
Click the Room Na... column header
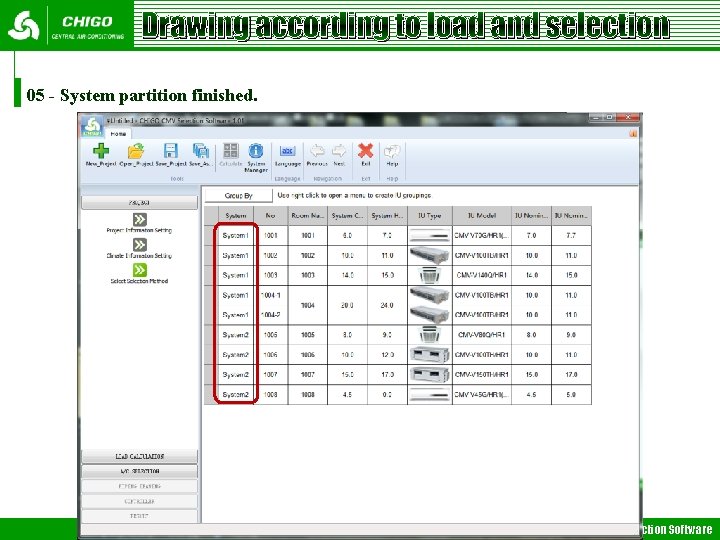[x=308, y=216]
